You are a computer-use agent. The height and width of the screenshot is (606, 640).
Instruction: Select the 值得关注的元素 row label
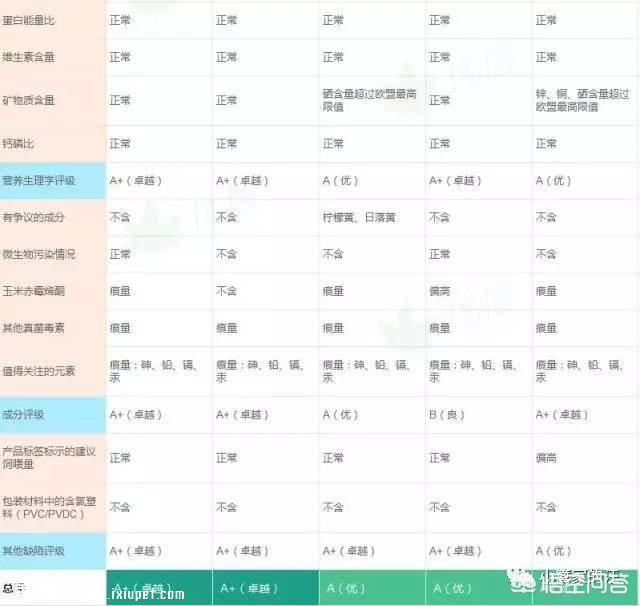pos(39,371)
